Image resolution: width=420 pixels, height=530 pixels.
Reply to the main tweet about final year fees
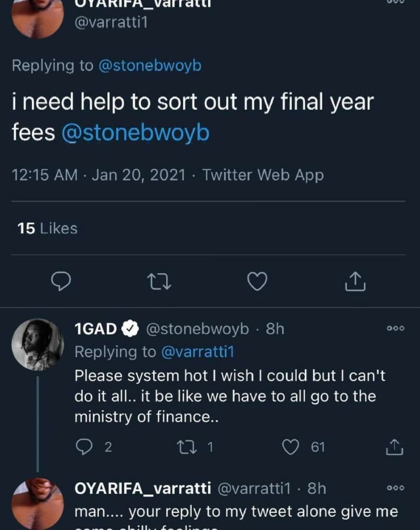click(x=61, y=281)
